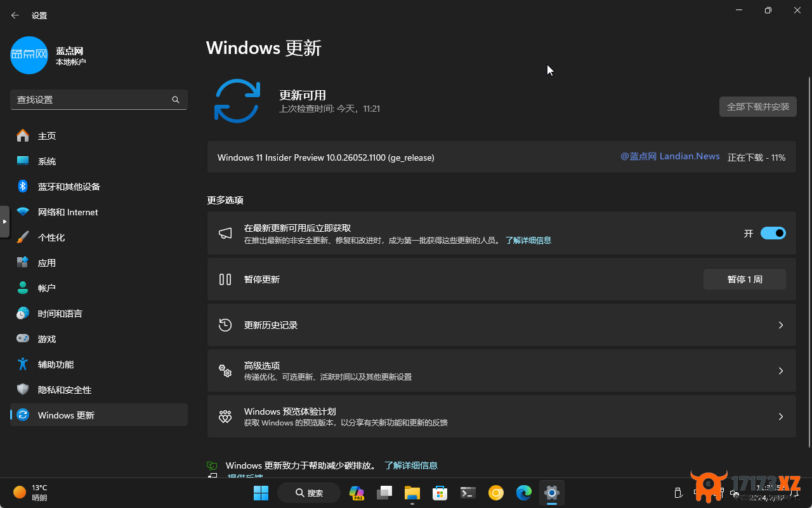Screen dimensions: 812x508
Task: Click the left edge expand arrow tab
Action: point(4,222)
